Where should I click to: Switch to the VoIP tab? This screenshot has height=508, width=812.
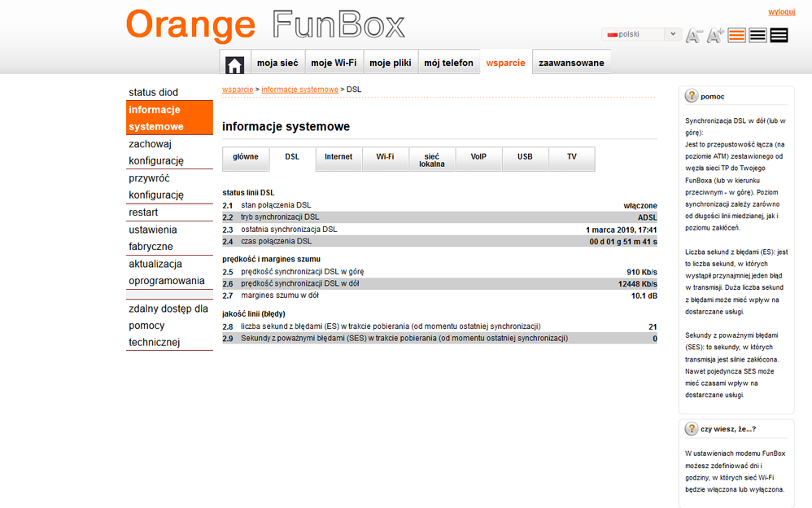click(478, 156)
